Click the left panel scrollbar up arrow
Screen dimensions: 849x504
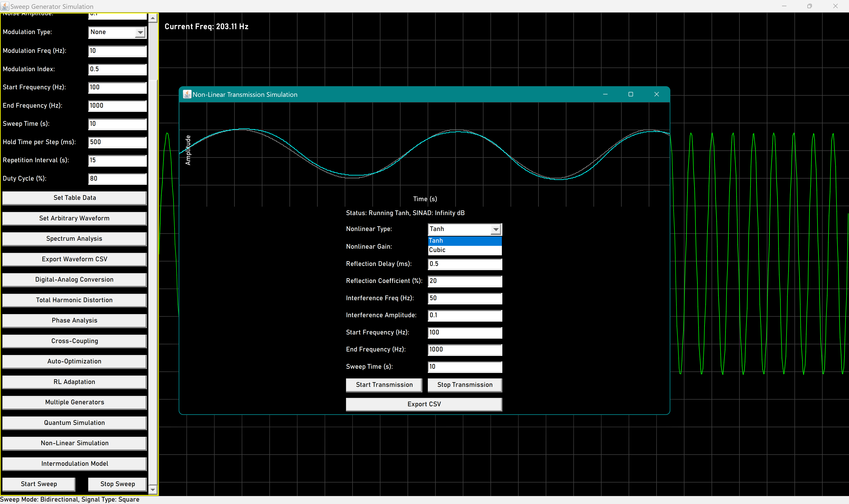tap(153, 18)
